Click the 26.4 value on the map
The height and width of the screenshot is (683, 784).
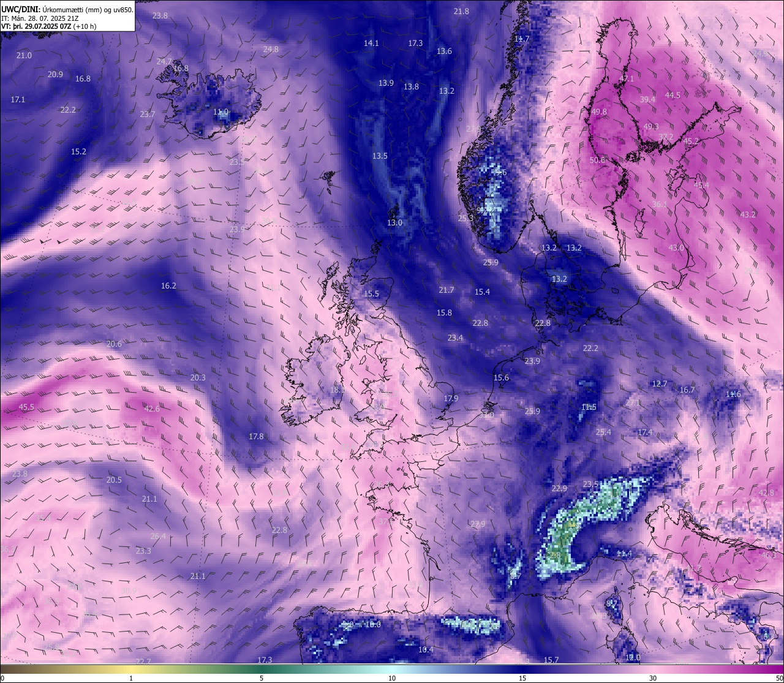click(158, 536)
